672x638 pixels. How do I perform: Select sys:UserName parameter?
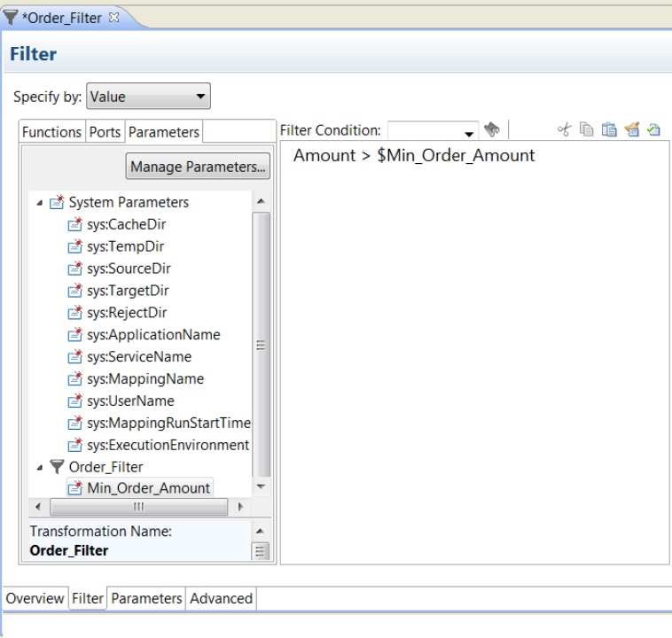(130, 401)
